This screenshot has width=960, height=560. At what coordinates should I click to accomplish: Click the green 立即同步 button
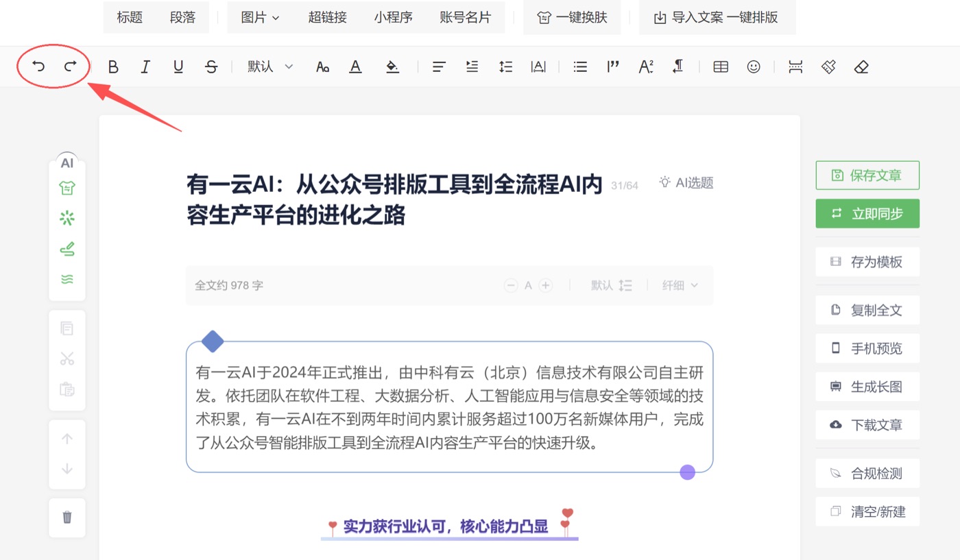point(867,213)
